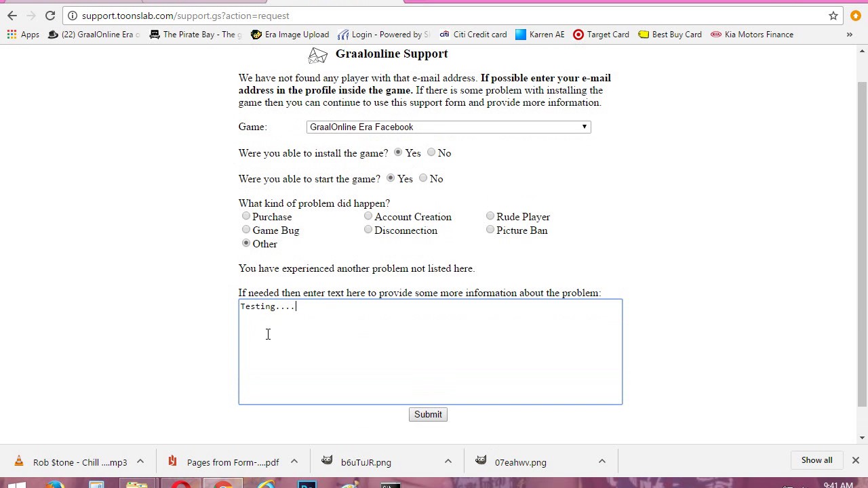Choose the Disconnection problem type

point(368,230)
